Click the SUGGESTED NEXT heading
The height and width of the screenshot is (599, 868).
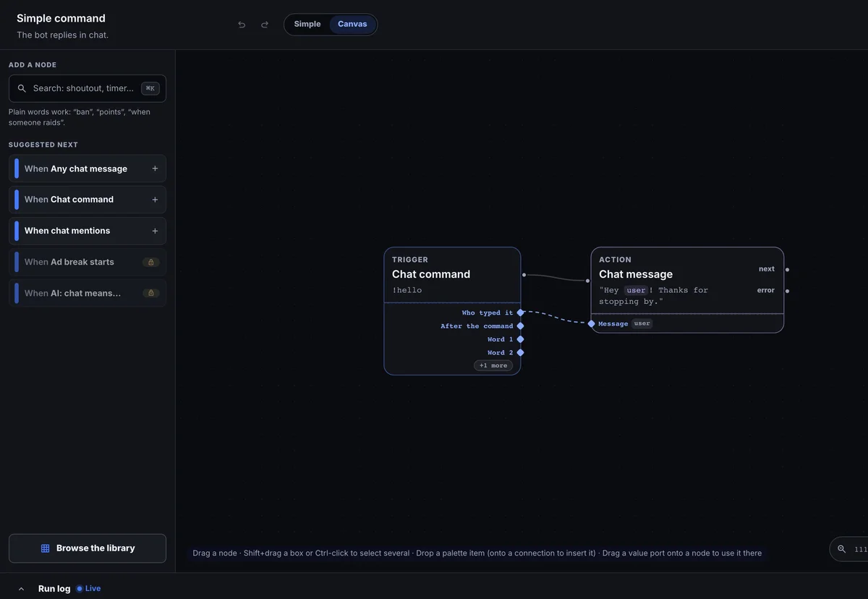point(43,145)
